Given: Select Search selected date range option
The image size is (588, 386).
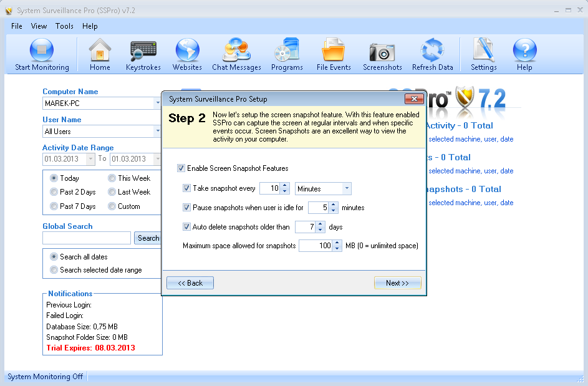Looking at the screenshot, I should (54, 270).
